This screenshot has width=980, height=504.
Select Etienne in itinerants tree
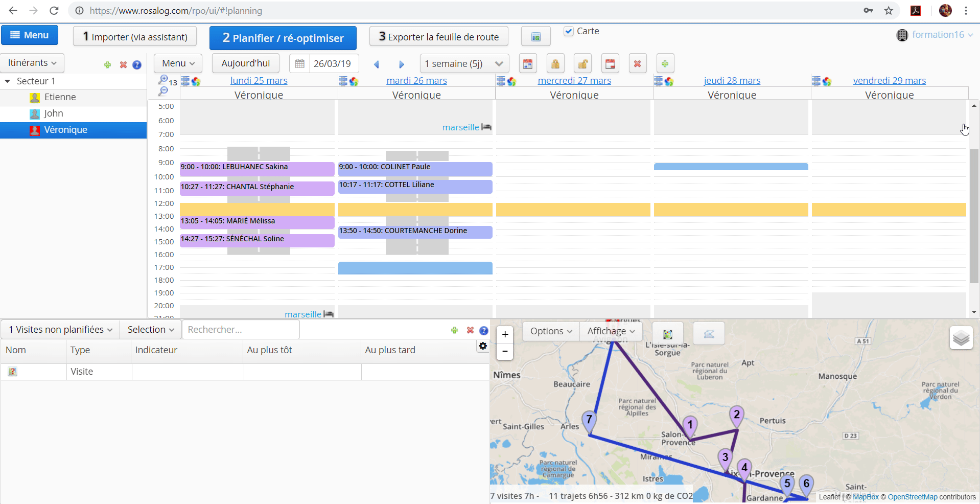pos(73,97)
